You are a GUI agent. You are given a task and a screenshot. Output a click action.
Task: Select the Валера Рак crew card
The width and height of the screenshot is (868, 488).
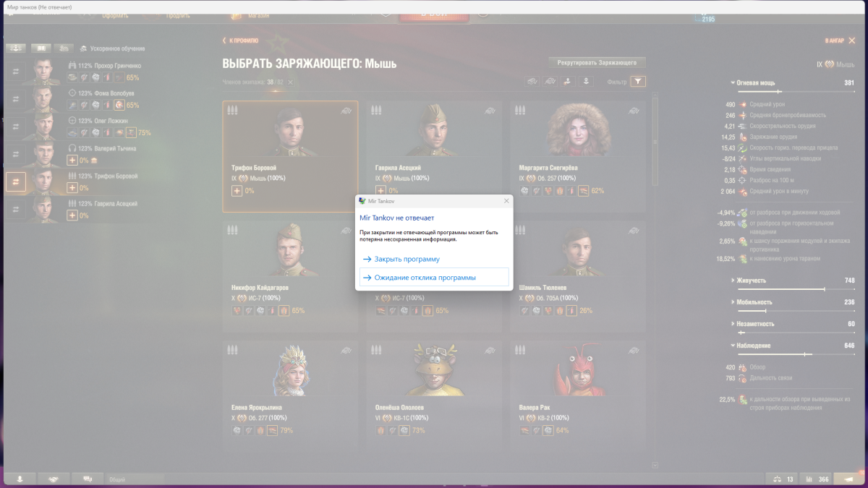578,395
